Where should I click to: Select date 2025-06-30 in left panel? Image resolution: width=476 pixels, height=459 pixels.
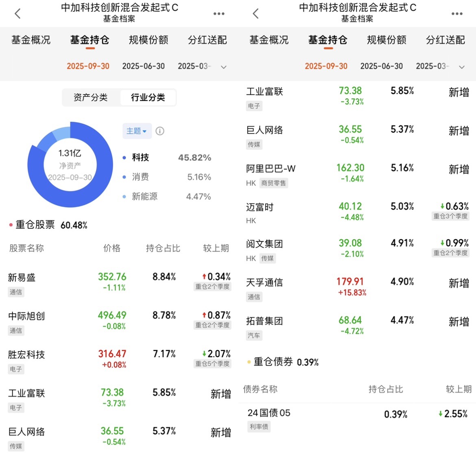click(143, 66)
